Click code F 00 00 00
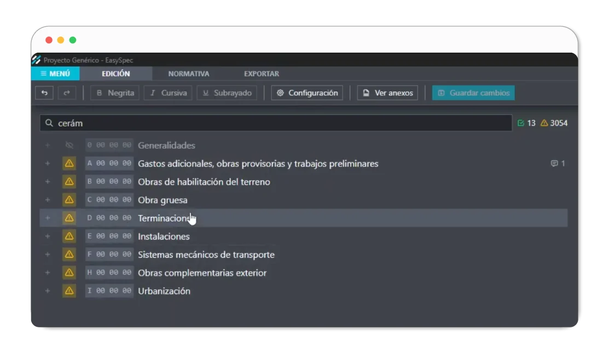Viewport: 591px width, 364px height. tap(109, 254)
